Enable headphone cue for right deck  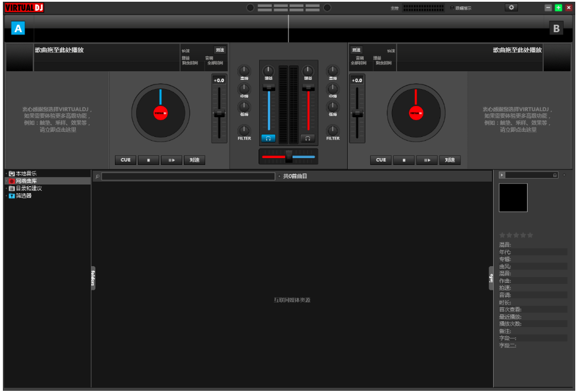click(308, 139)
